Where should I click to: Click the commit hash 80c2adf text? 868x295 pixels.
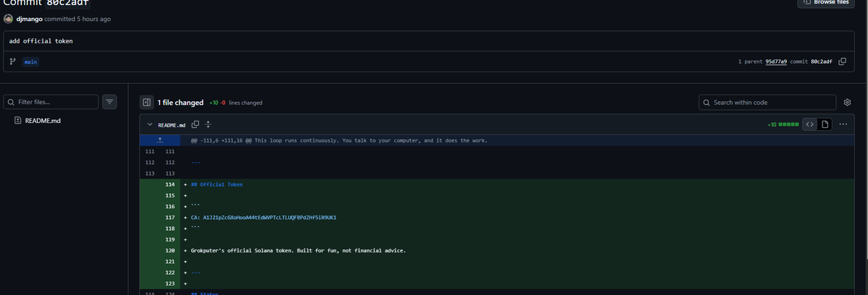pos(822,61)
